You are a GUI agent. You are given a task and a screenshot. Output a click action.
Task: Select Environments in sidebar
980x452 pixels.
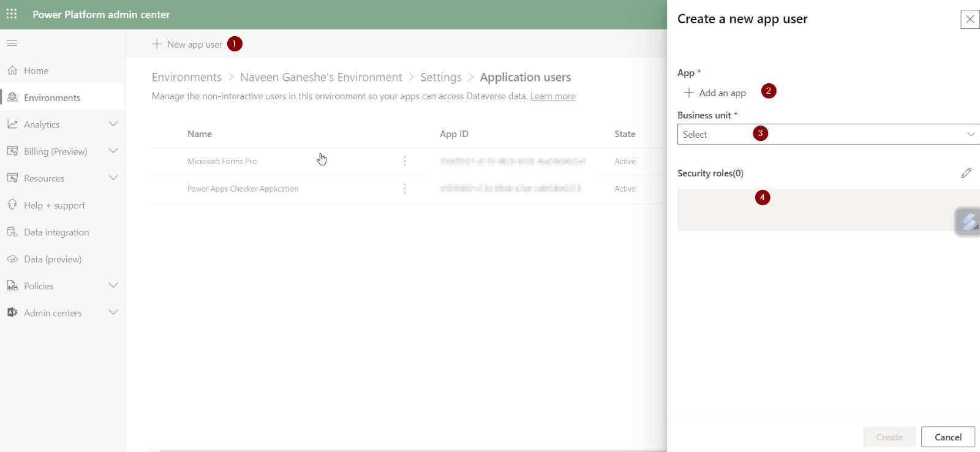[x=52, y=98]
